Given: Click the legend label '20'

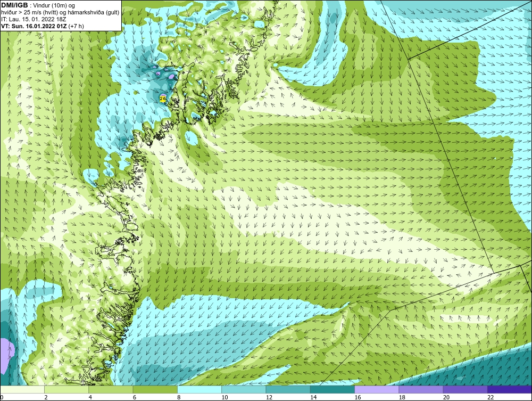Looking at the screenshot, I should [x=446, y=398].
